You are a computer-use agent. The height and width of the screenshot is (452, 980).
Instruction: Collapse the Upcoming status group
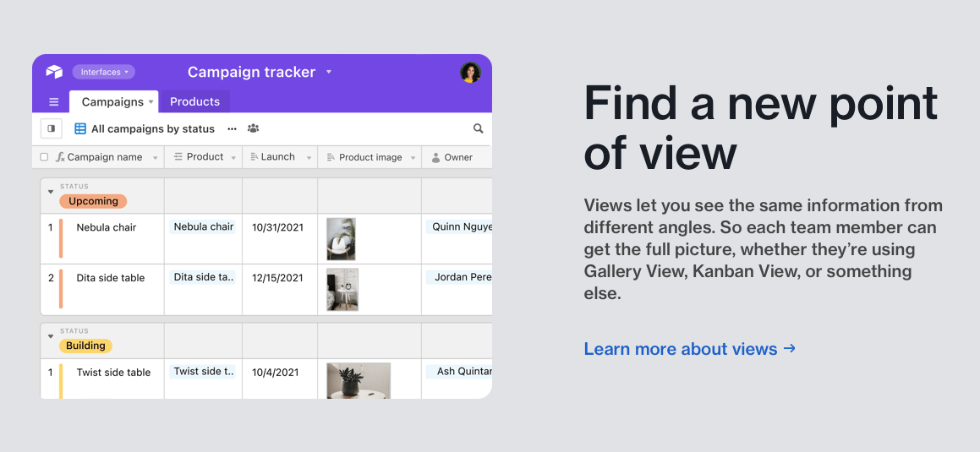[51, 192]
